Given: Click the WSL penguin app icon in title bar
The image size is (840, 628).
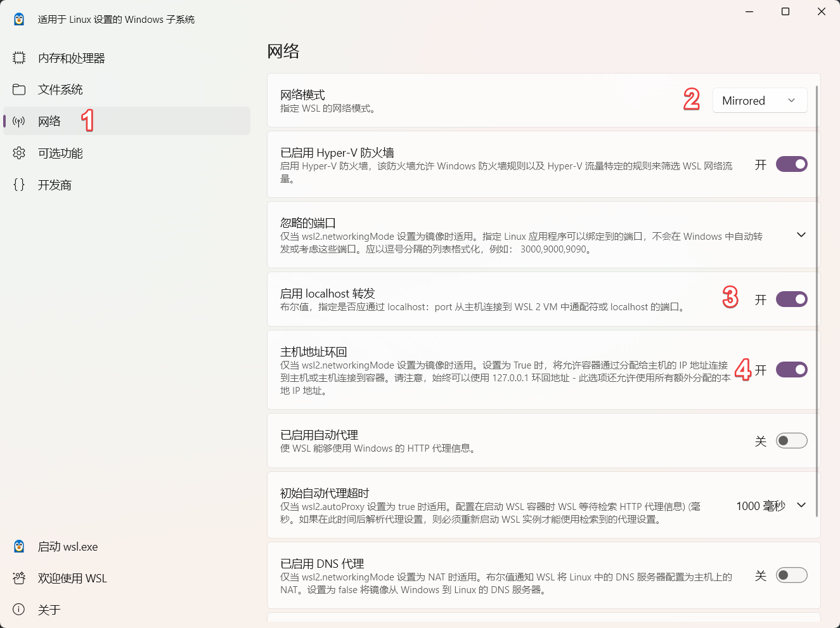Looking at the screenshot, I should pos(19,19).
